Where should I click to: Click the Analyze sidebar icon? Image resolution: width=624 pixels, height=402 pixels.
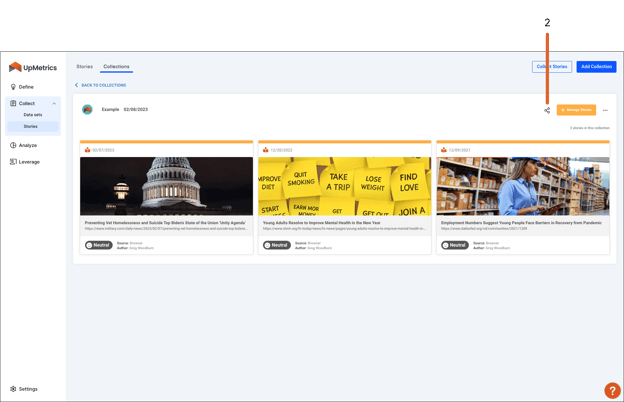point(13,145)
